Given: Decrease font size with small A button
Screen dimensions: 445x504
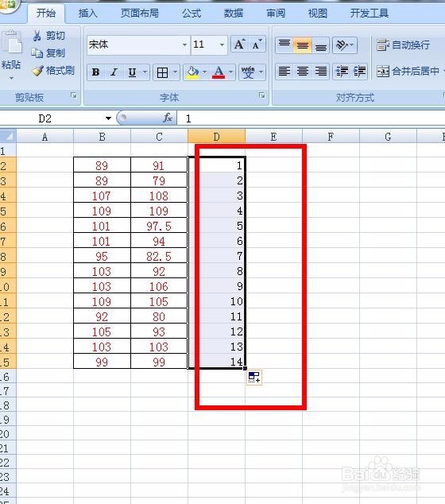Looking at the screenshot, I should point(257,45).
